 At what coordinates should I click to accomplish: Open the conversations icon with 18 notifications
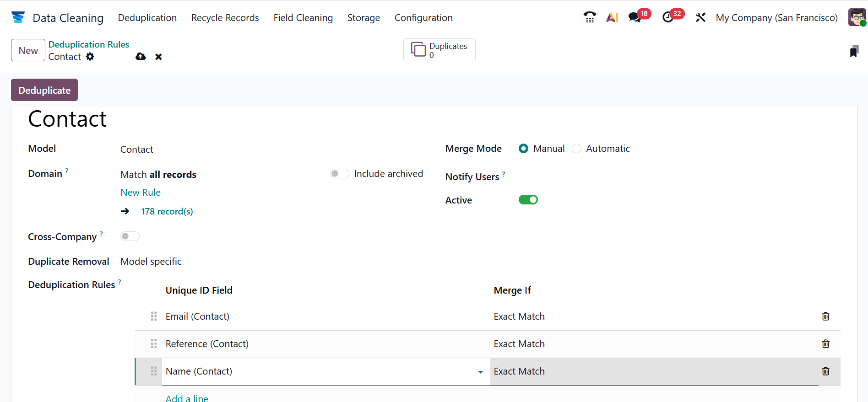tap(635, 17)
